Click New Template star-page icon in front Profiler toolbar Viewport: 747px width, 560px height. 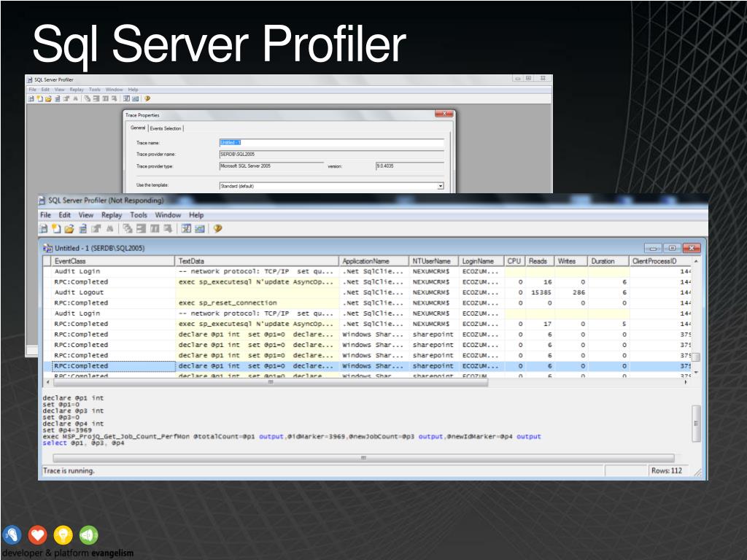[56, 228]
